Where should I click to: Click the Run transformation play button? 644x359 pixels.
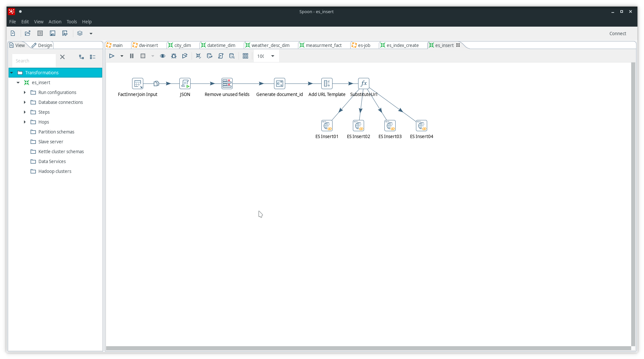(112, 56)
